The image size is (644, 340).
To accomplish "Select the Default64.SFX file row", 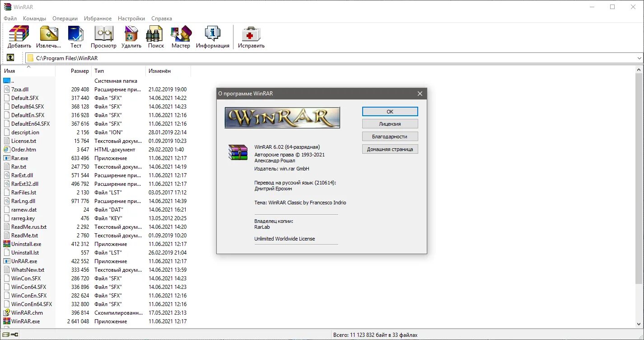I will (95, 107).
